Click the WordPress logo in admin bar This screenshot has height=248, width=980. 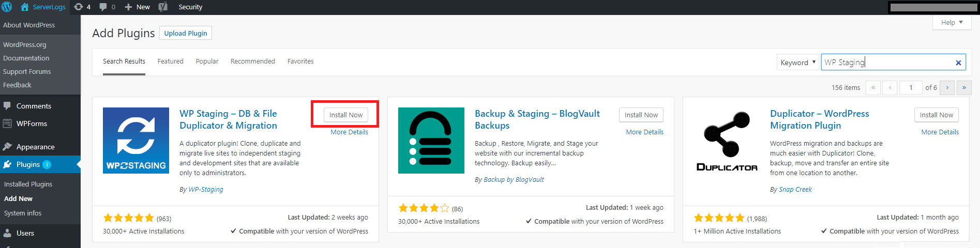7,7
